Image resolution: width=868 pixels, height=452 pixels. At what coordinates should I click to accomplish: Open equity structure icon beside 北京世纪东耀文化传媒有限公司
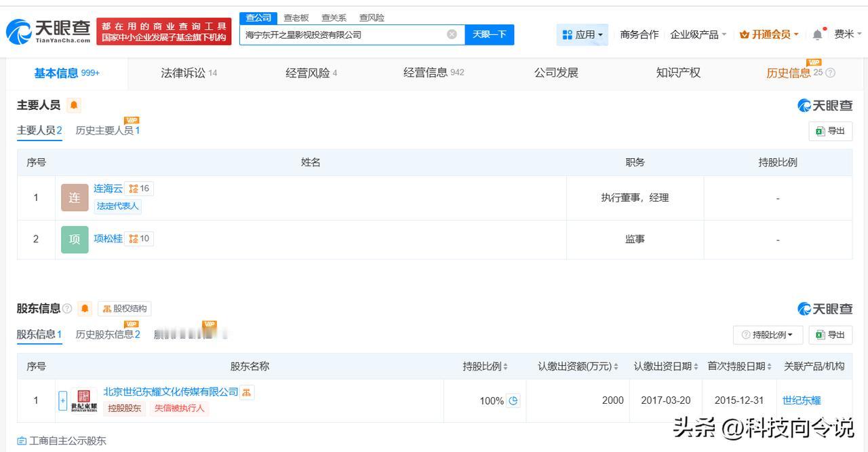(247, 392)
